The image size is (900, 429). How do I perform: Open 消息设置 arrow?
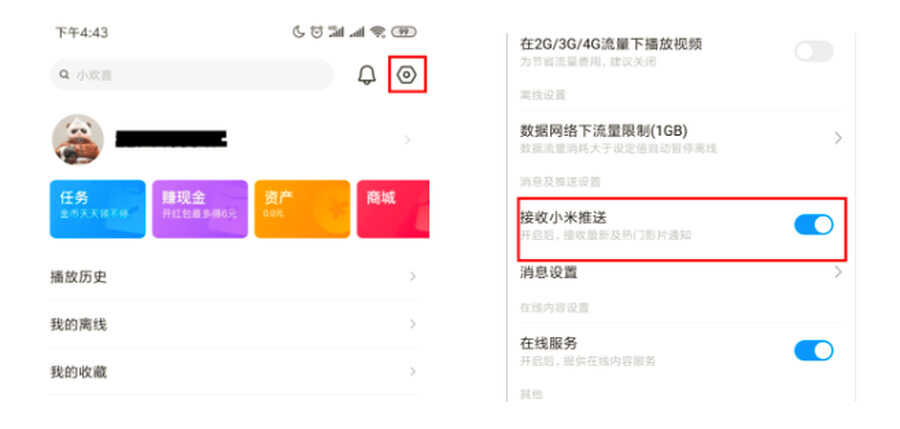[838, 272]
